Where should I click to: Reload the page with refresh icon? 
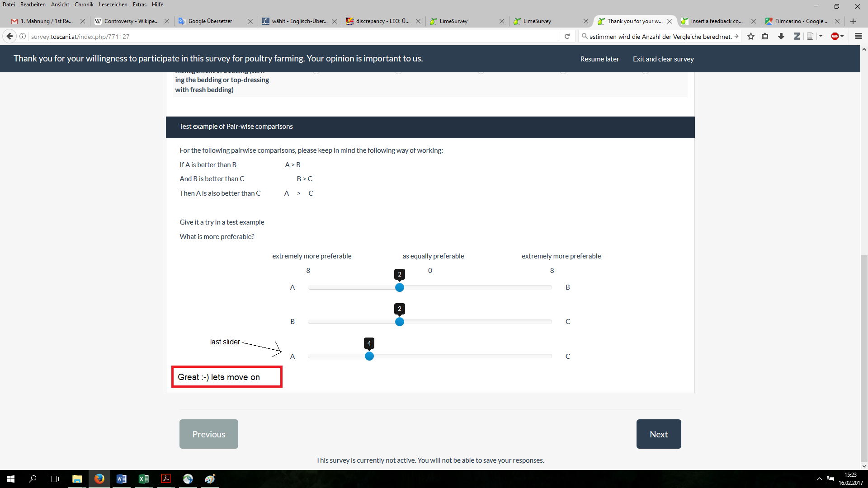[x=567, y=36]
